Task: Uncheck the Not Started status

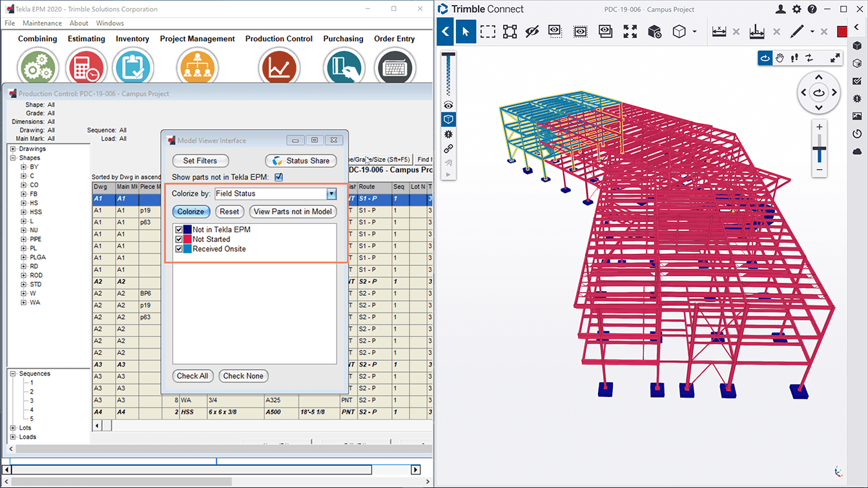Action: [x=179, y=239]
